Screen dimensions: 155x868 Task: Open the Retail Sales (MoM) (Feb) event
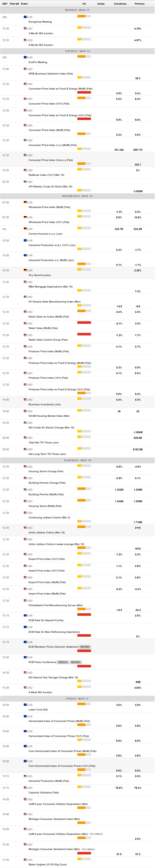click(43, 328)
